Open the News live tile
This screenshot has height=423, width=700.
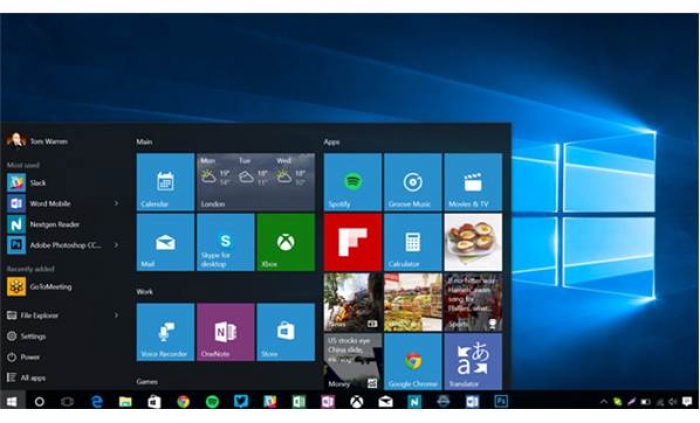click(353, 302)
